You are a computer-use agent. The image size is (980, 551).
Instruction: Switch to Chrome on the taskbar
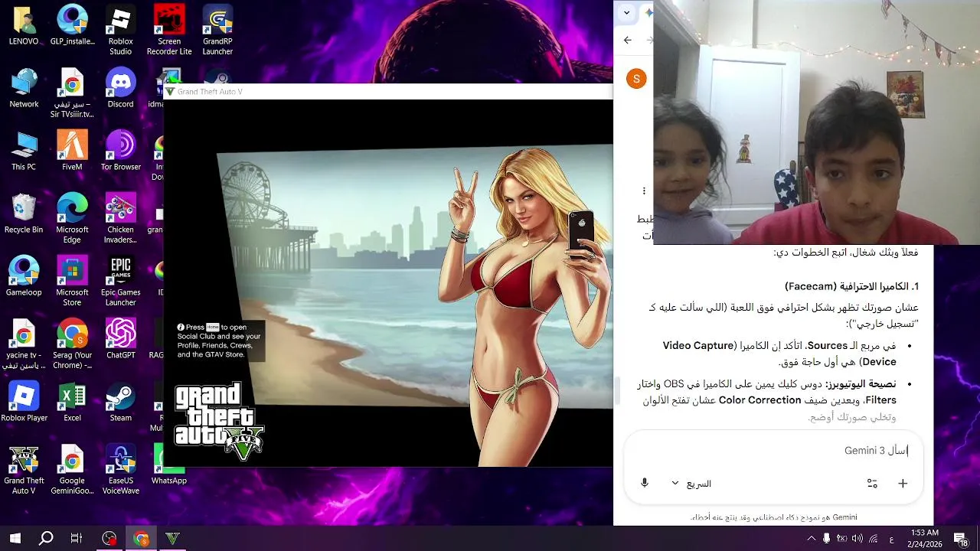point(141,539)
